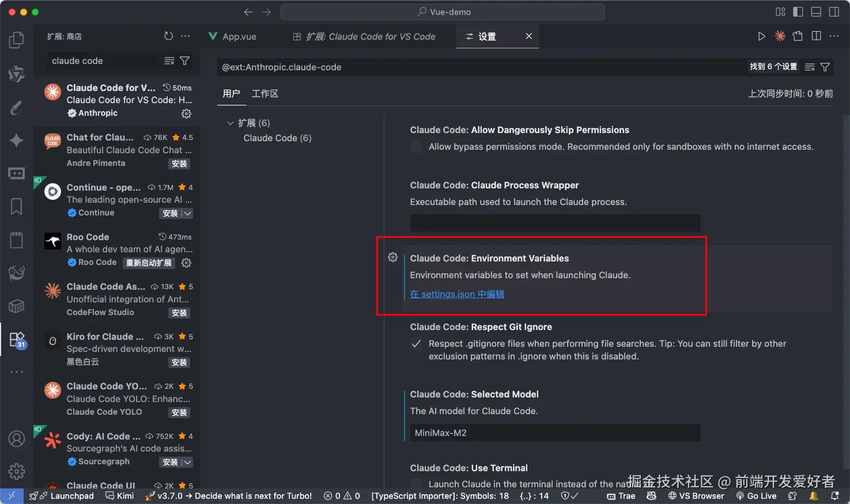Open the gear menu for Claude Code for VS Code
This screenshot has height=504, width=850.
tap(186, 113)
